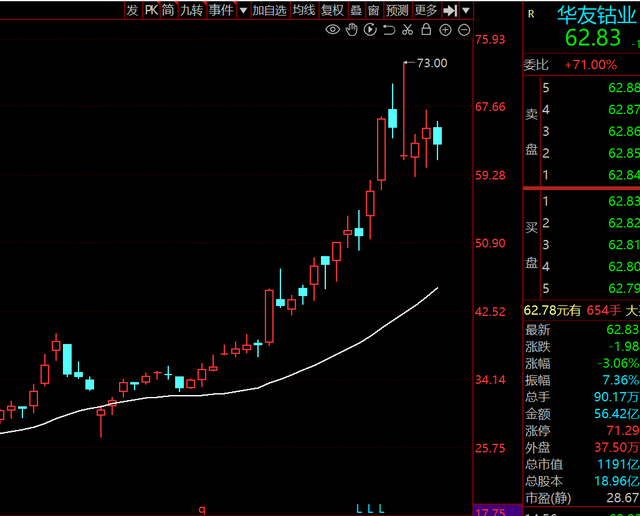Viewport: 640px width, 516px height.
Task: Zoom in with the plus circle icon
Action: (x=445, y=30)
